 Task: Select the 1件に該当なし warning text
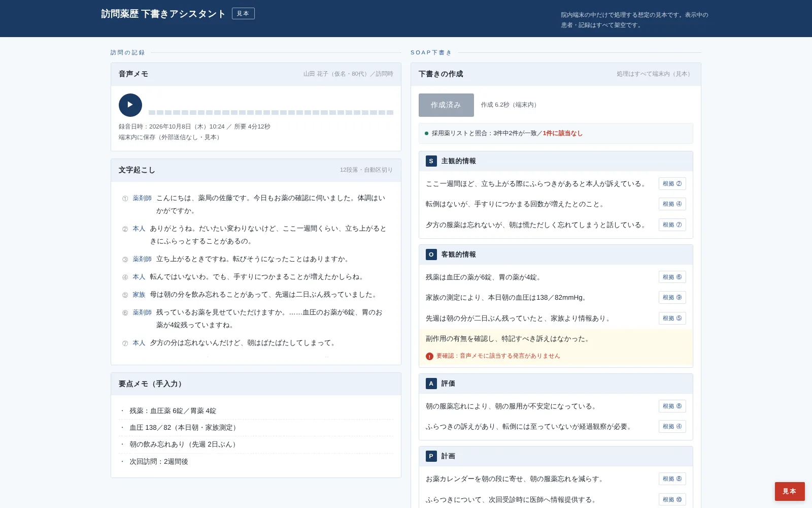coord(562,133)
